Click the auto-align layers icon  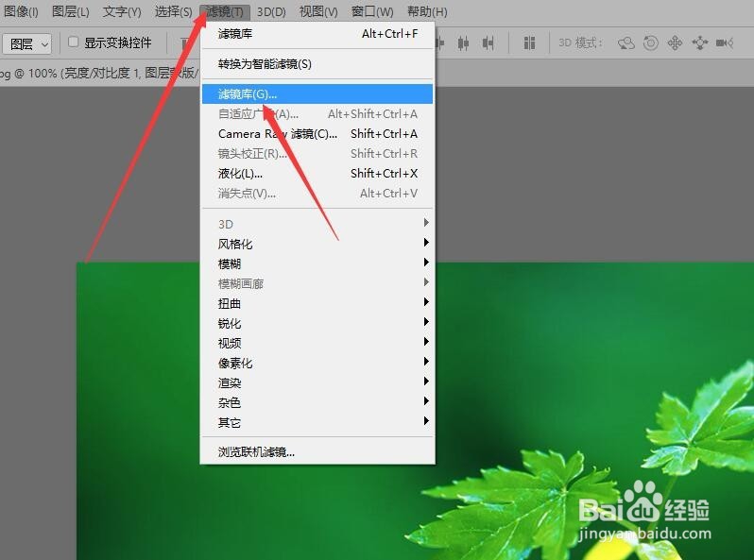coord(529,43)
